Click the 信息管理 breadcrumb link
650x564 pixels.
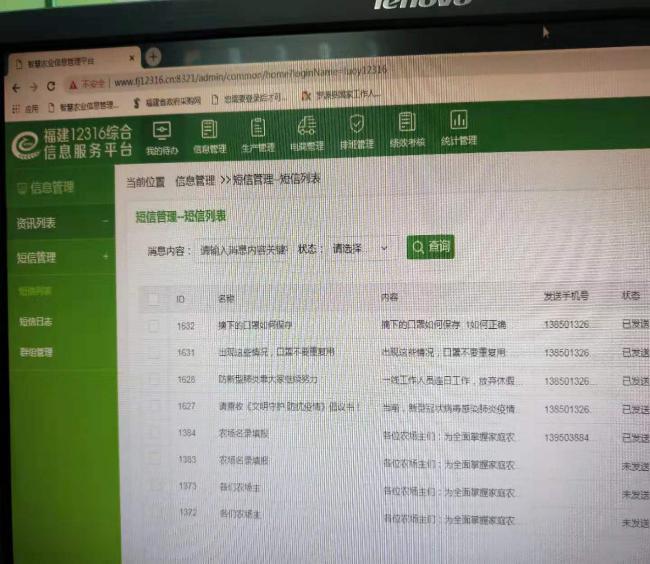[195, 181]
